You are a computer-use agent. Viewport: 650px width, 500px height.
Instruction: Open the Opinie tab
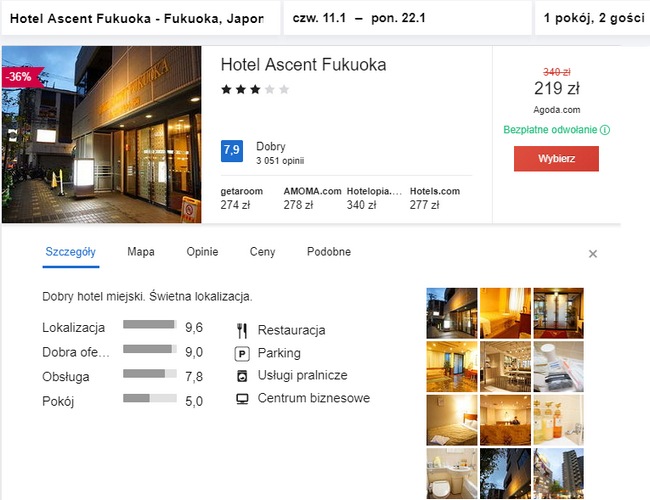[x=202, y=252]
